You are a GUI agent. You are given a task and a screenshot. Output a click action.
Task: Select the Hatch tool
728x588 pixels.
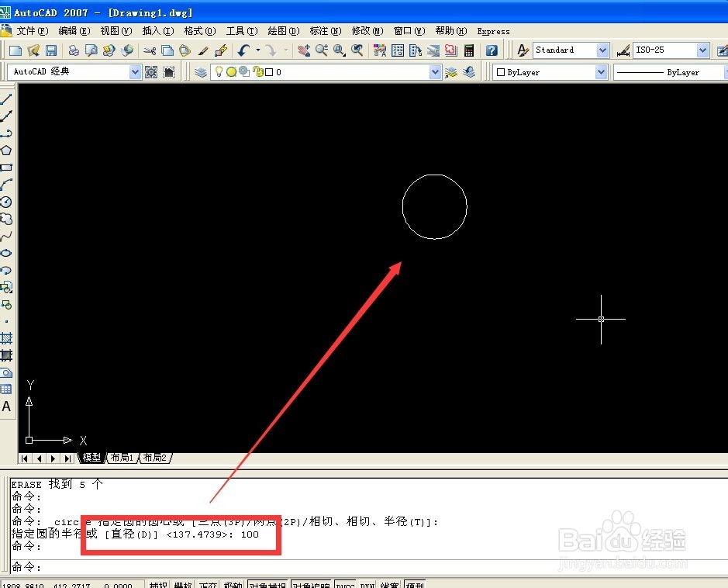[x=6, y=338]
